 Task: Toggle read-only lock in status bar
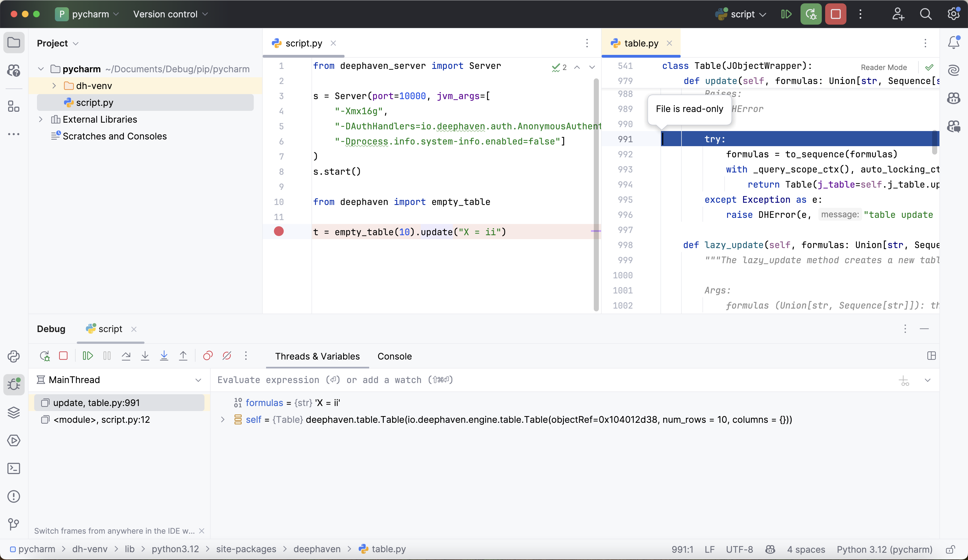click(x=950, y=550)
